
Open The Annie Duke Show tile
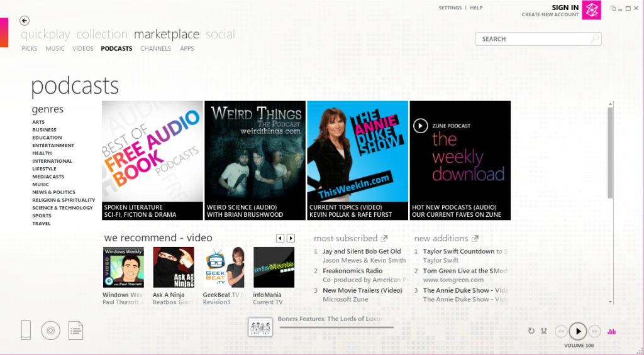pyautogui.click(x=358, y=160)
